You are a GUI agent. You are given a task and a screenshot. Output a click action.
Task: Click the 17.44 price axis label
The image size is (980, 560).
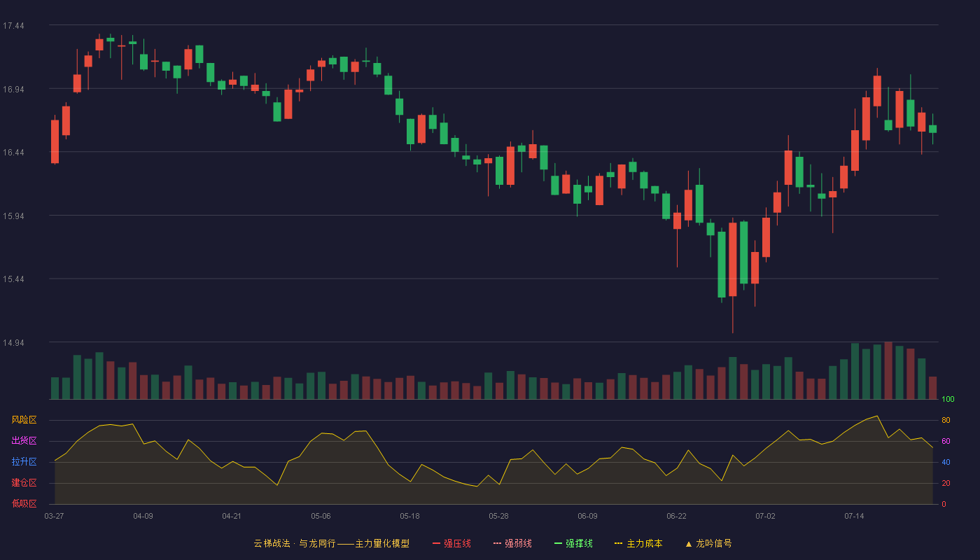[13, 26]
